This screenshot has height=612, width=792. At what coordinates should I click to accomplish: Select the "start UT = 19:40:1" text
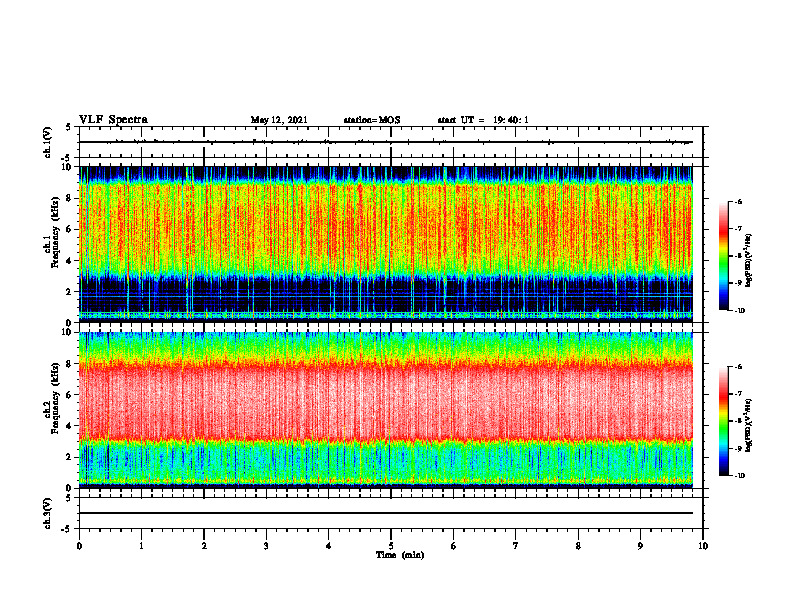click(x=483, y=120)
